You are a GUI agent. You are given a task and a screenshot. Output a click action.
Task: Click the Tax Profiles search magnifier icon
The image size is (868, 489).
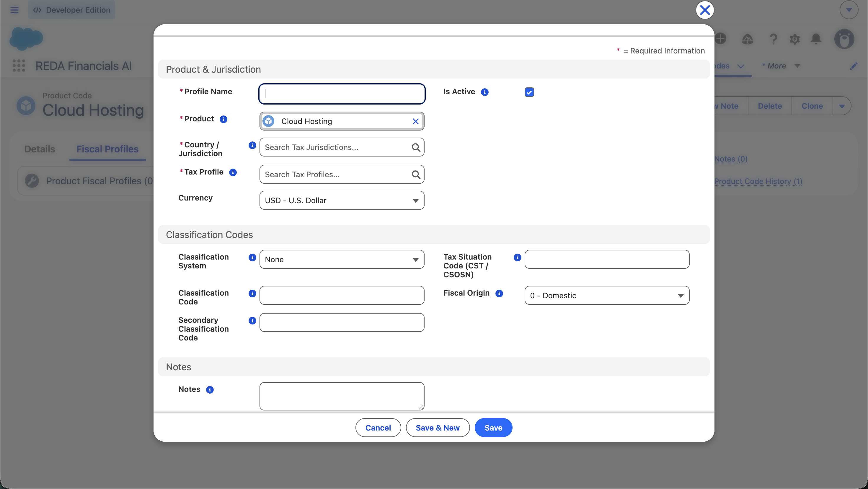tap(416, 174)
